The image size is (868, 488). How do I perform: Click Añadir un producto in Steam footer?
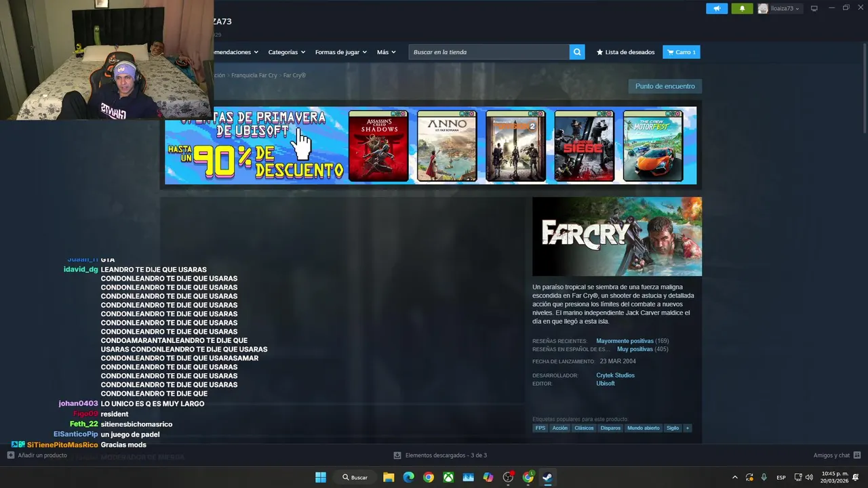pyautogui.click(x=37, y=455)
